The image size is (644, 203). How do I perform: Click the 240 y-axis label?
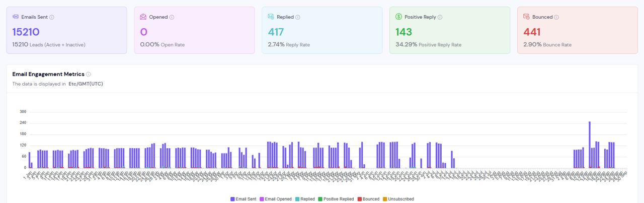coord(23,123)
